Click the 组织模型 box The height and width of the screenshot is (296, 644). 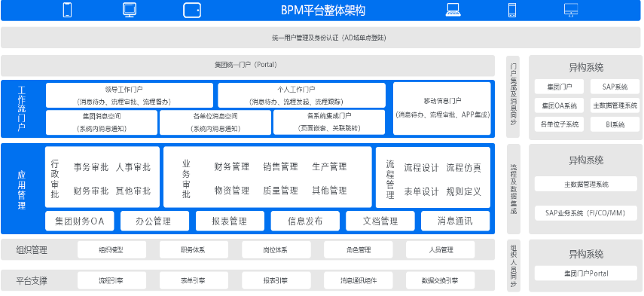coord(111,249)
